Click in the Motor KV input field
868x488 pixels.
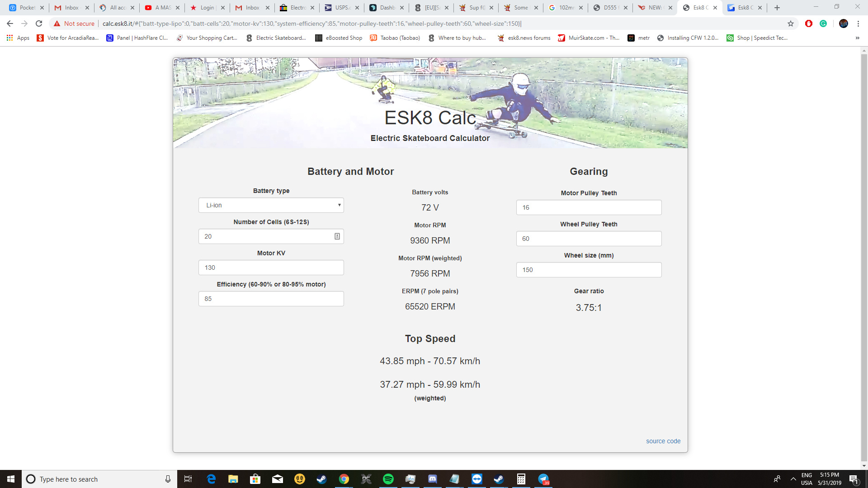click(271, 267)
